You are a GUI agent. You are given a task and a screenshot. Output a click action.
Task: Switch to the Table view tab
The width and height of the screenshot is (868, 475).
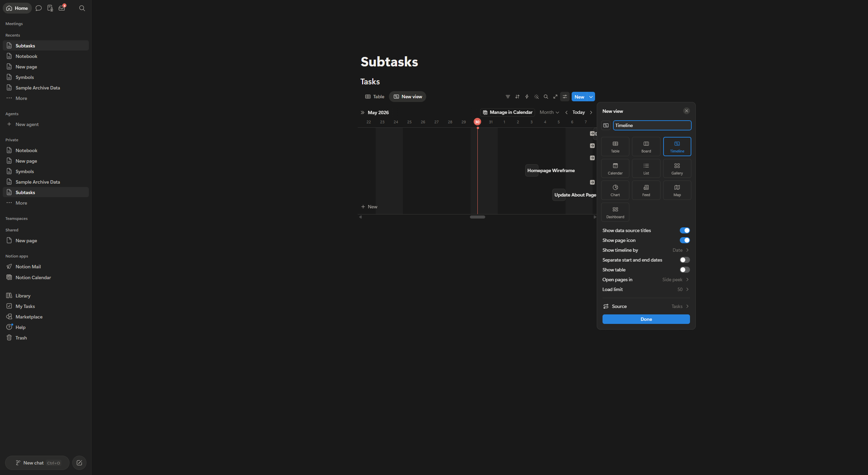pos(375,97)
